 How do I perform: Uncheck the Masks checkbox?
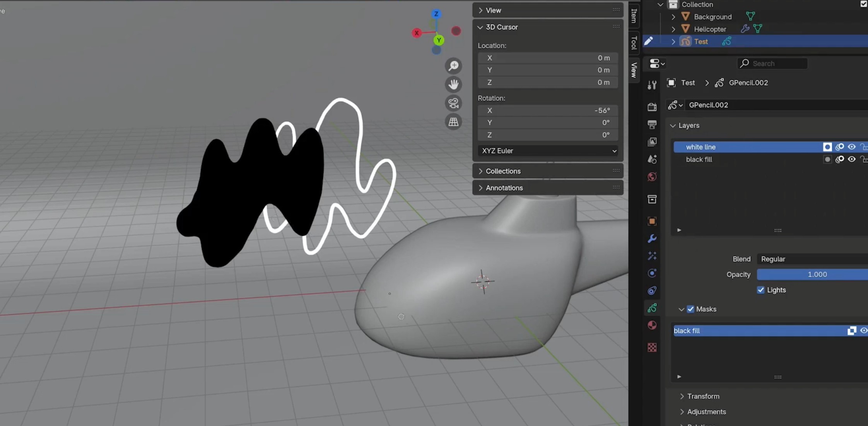pos(690,309)
